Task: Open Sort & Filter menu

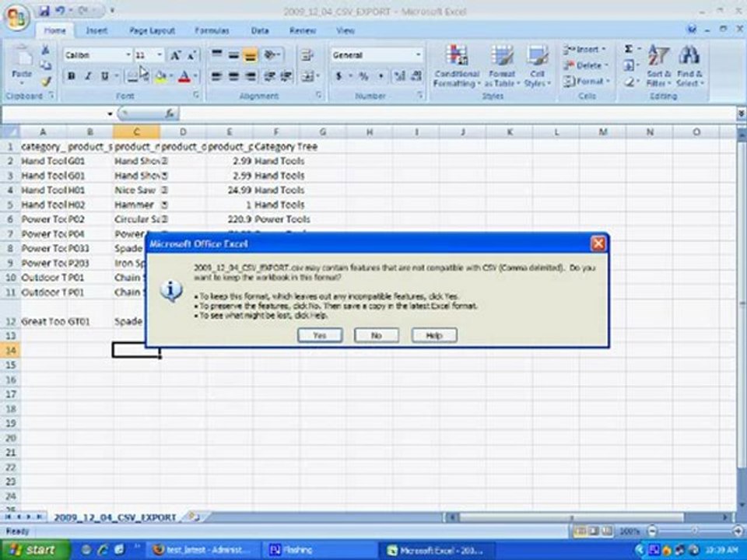Action: click(x=658, y=65)
